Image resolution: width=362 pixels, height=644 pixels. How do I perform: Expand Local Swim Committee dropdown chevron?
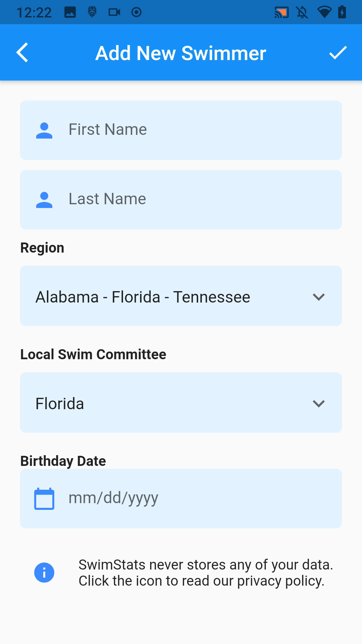(x=318, y=404)
